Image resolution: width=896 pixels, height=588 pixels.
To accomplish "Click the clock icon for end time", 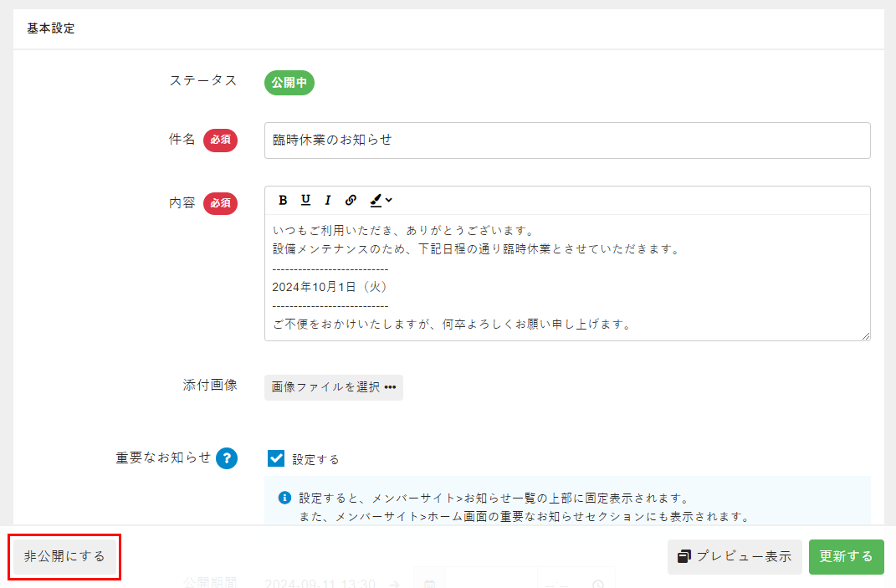I will point(597,585).
